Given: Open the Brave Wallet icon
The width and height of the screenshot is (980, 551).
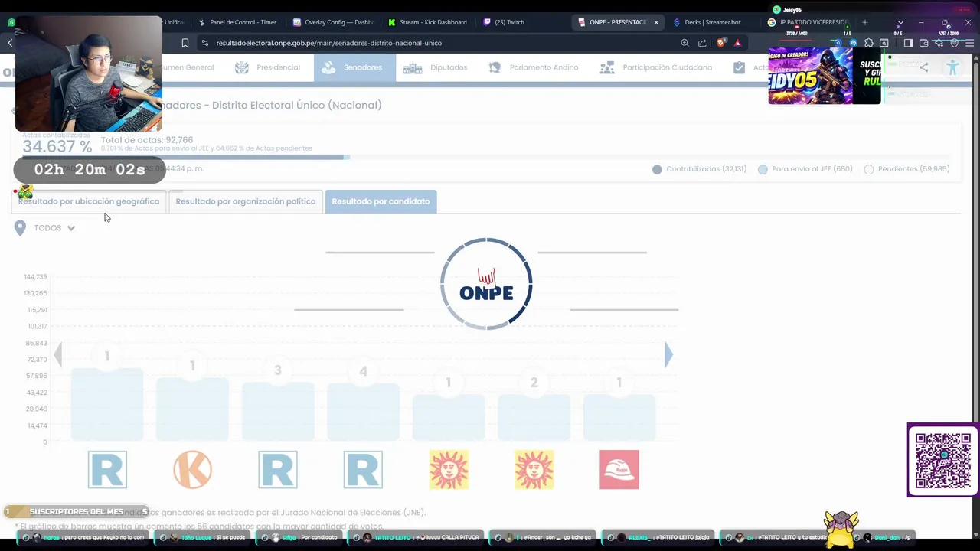Looking at the screenshot, I should [924, 43].
